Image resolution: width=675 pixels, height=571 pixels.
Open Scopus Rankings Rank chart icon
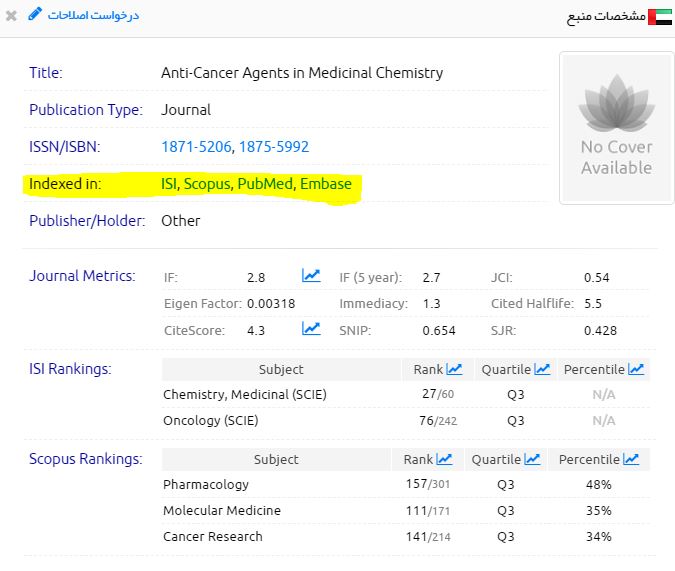tap(444, 460)
